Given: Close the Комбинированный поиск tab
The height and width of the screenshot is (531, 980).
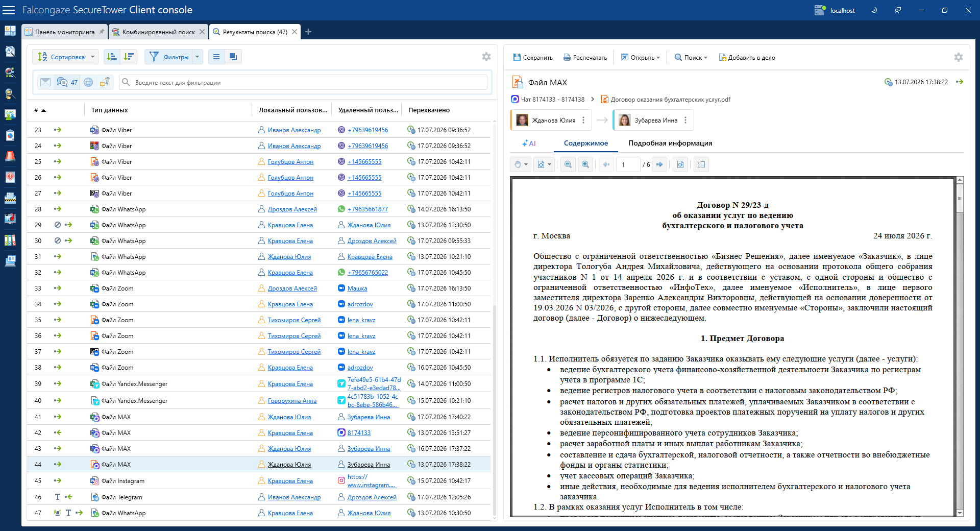Looking at the screenshot, I should coord(202,32).
